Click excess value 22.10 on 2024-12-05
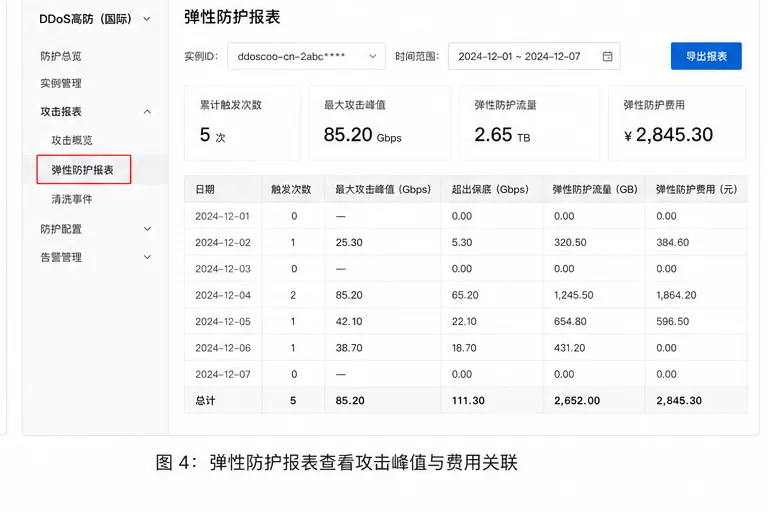 click(464, 322)
